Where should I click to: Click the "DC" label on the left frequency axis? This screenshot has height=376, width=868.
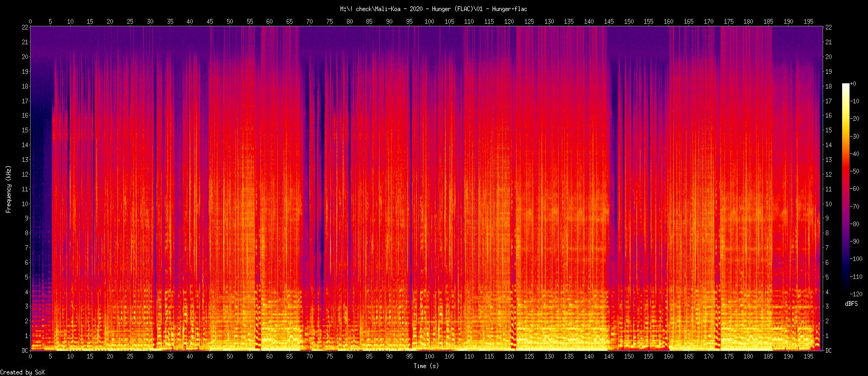pyautogui.click(x=25, y=351)
